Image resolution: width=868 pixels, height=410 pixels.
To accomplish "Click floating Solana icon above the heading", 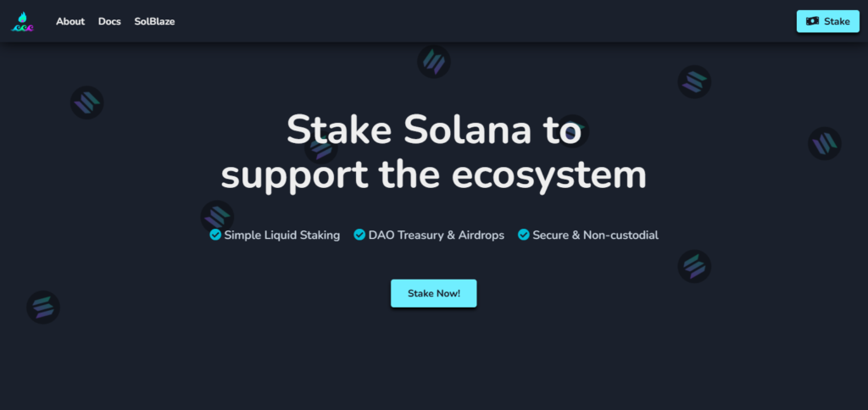I will coord(434,62).
